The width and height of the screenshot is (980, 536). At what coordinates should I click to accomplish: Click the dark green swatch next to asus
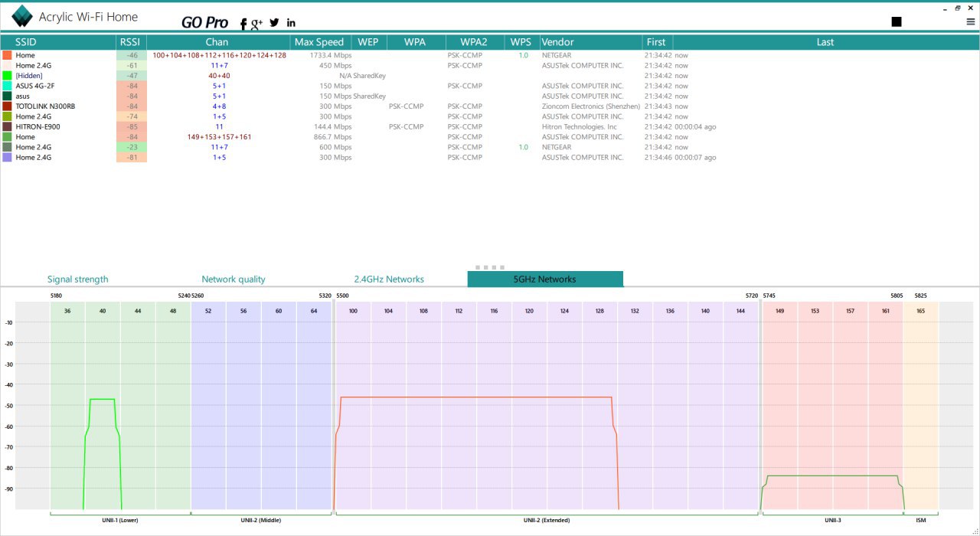(7, 96)
